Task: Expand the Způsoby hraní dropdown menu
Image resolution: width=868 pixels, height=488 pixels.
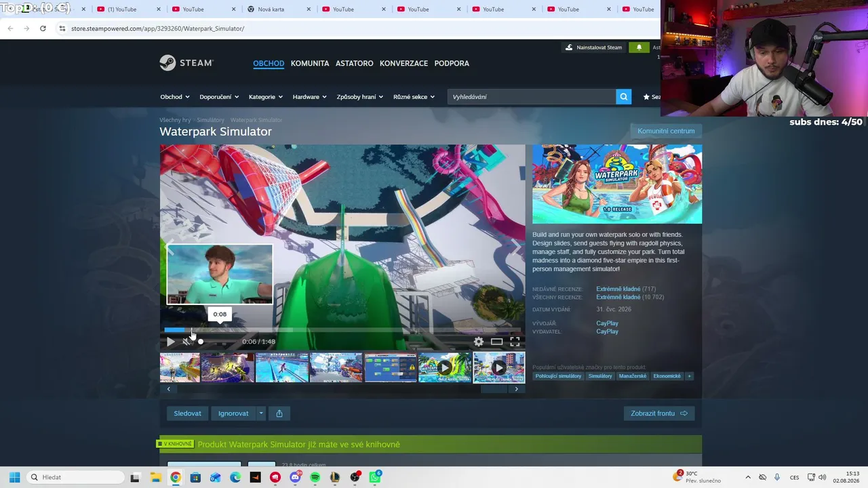Action: 360,97
